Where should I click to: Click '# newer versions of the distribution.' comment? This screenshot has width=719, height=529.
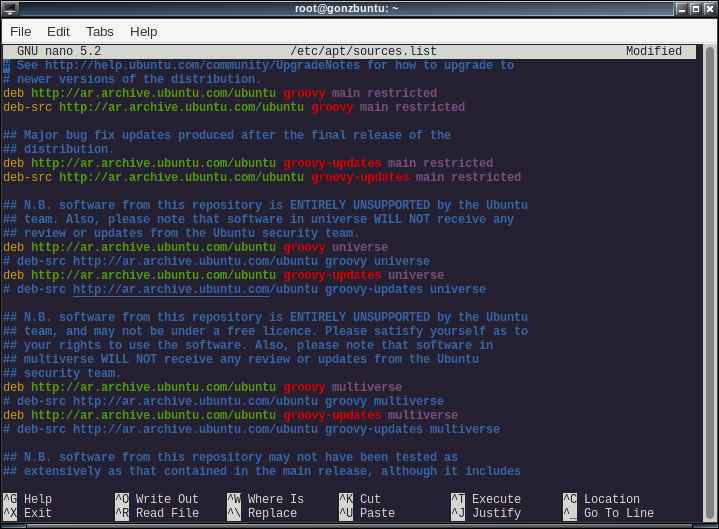132,79
